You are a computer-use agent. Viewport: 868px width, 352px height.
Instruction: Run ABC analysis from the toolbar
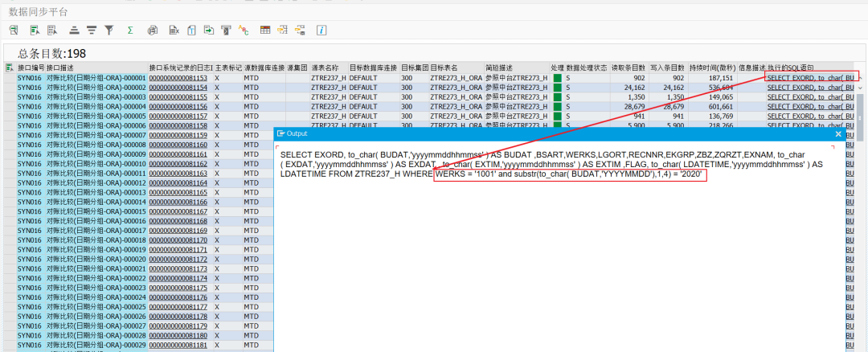(x=243, y=30)
